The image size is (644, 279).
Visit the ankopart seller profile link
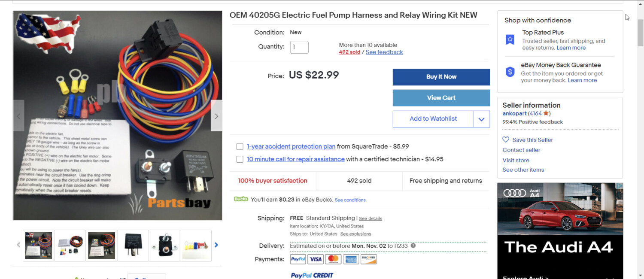click(514, 114)
